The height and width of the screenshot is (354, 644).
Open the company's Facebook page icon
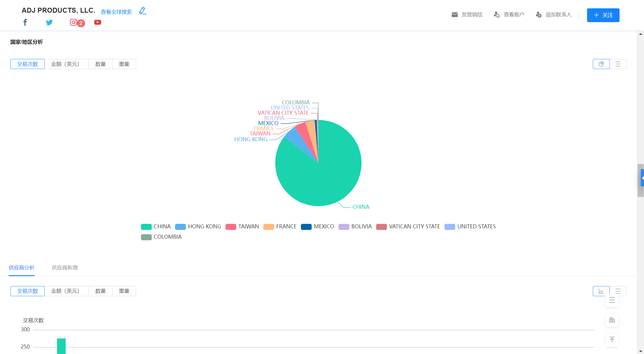click(x=25, y=22)
